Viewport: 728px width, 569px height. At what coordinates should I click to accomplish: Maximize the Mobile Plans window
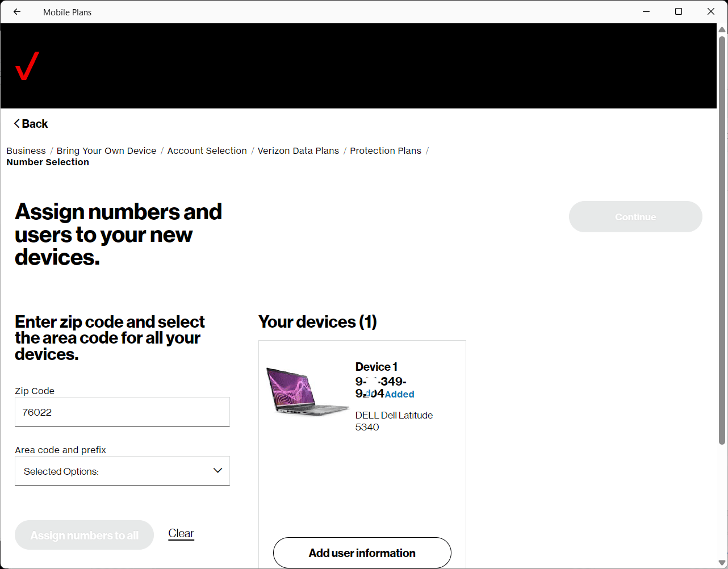point(679,12)
